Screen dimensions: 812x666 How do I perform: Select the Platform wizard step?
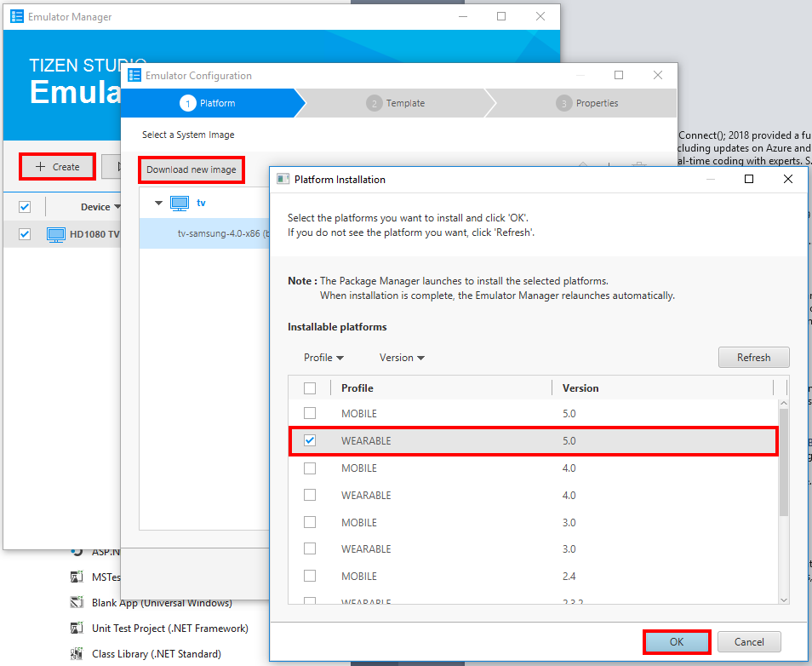tap(210, 102)
